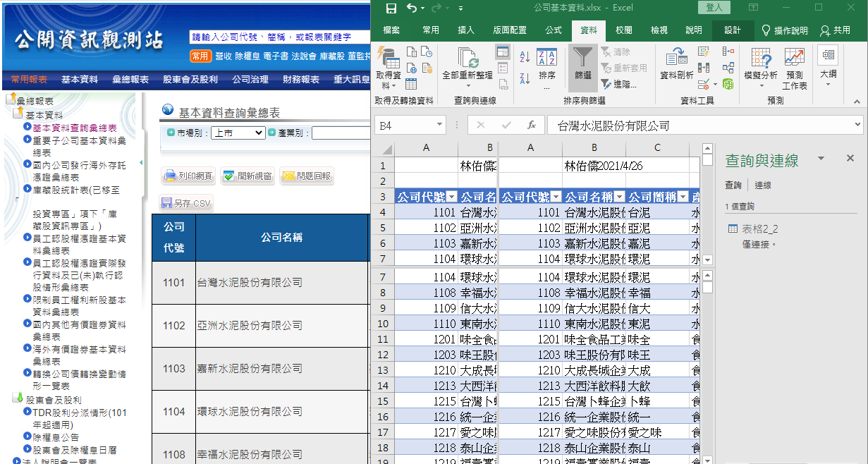
Task: Click Consolidate icon in Data Tools
Action: click(728, 51)
